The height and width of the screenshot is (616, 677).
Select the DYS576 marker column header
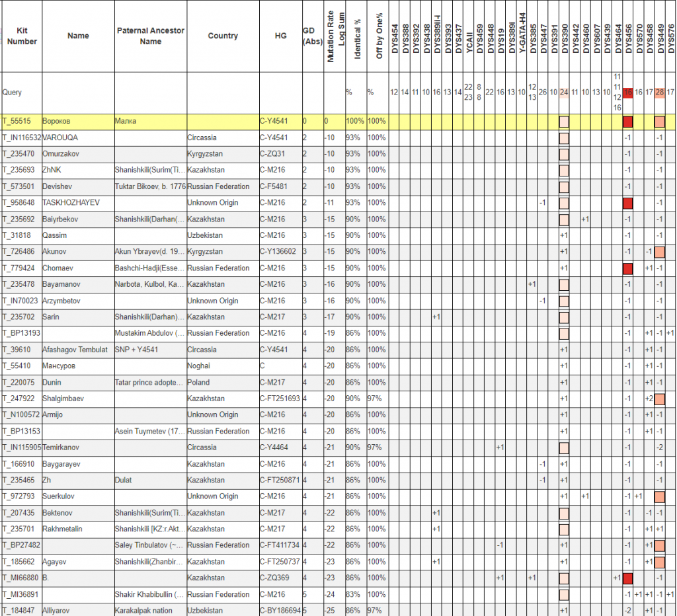(670, 36)
